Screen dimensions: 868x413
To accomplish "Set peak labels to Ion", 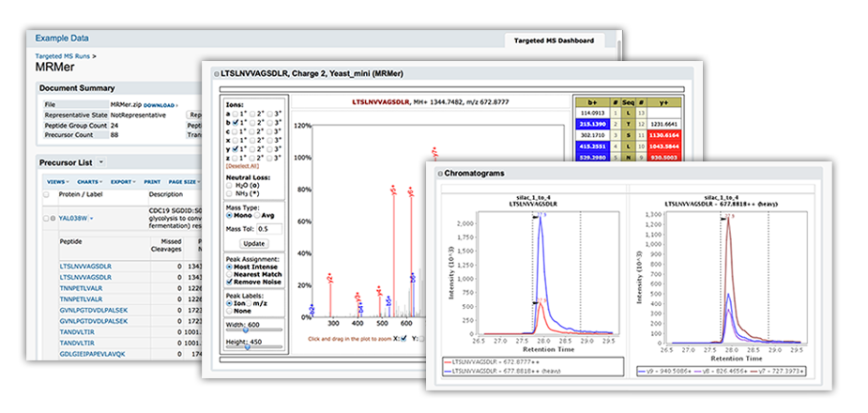I will 229,303.
